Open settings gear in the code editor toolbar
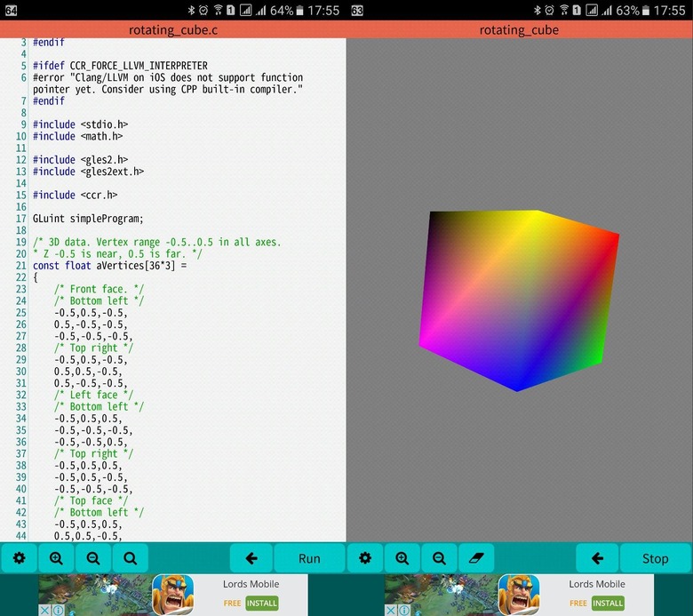 click(19, 558)
